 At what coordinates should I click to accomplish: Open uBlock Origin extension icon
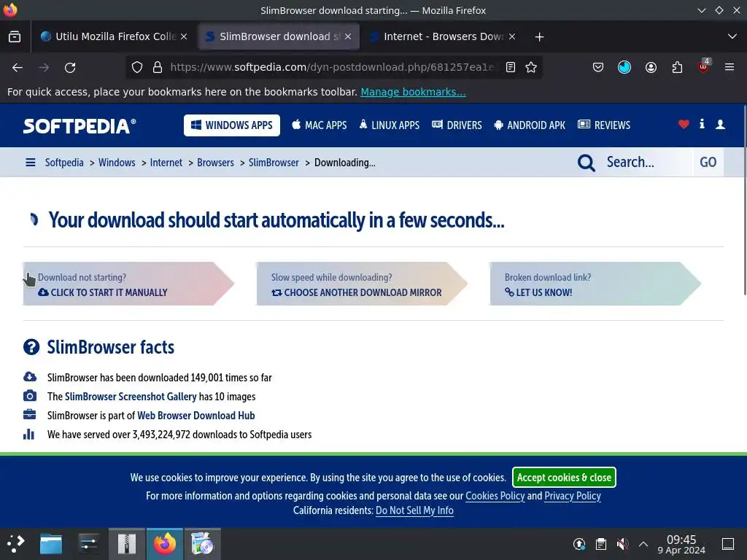click(x=704, y=66)
